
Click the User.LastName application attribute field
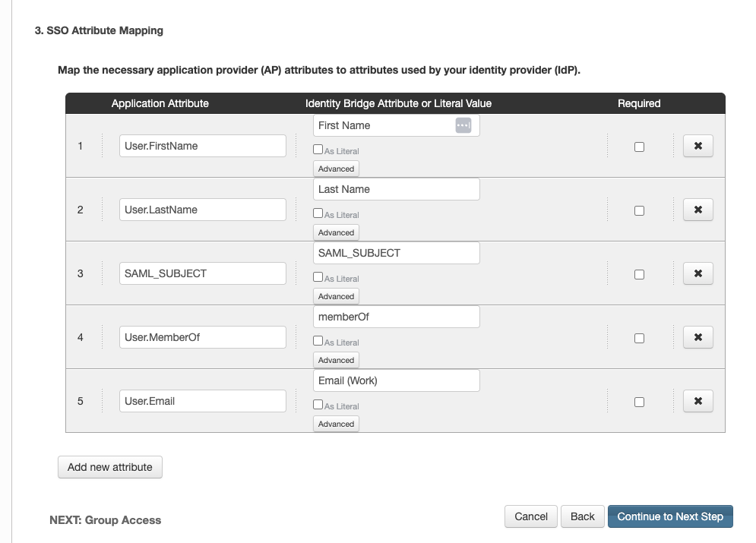(203, 210)
